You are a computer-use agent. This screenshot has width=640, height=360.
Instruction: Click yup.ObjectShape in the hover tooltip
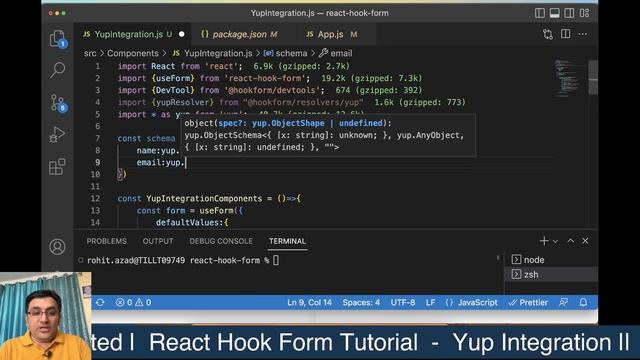point(288,123)
